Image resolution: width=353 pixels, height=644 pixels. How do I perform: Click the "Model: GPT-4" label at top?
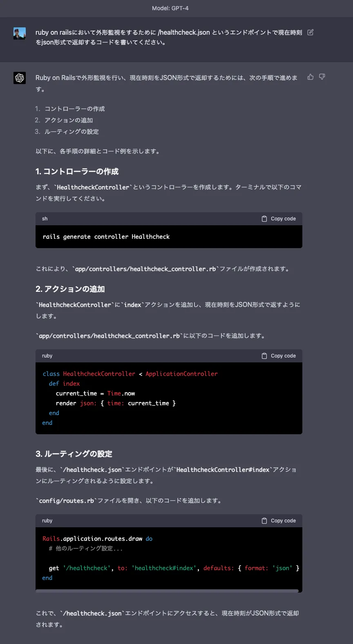coord(170,8)
